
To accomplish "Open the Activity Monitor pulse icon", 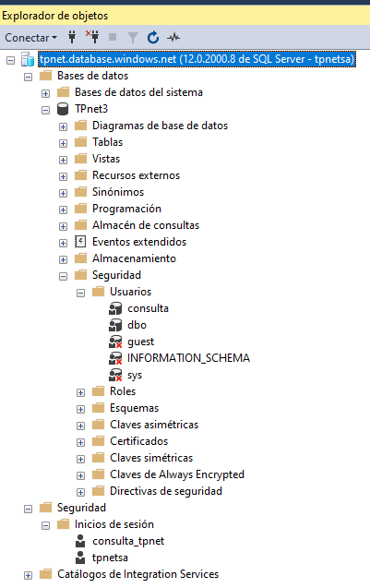I will [173, 37].
